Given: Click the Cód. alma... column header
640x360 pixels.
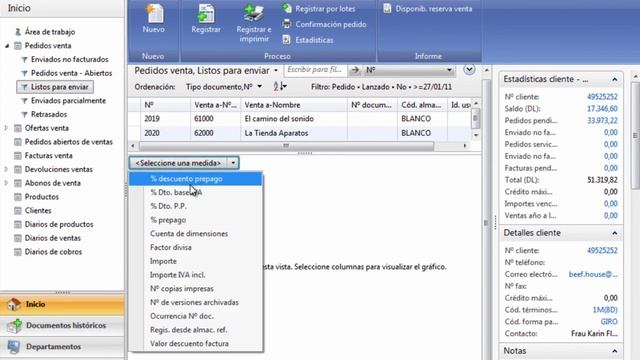Looking at the screenshot, I should [x=422, y=105].
